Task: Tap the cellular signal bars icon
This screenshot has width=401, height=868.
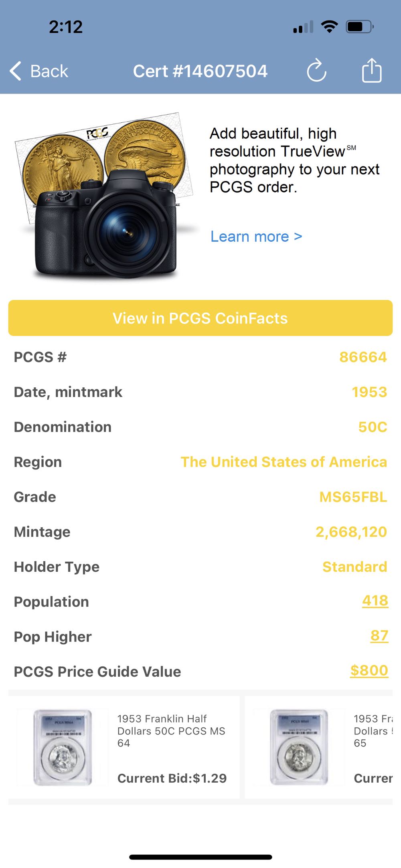Action: coord(303,27)
